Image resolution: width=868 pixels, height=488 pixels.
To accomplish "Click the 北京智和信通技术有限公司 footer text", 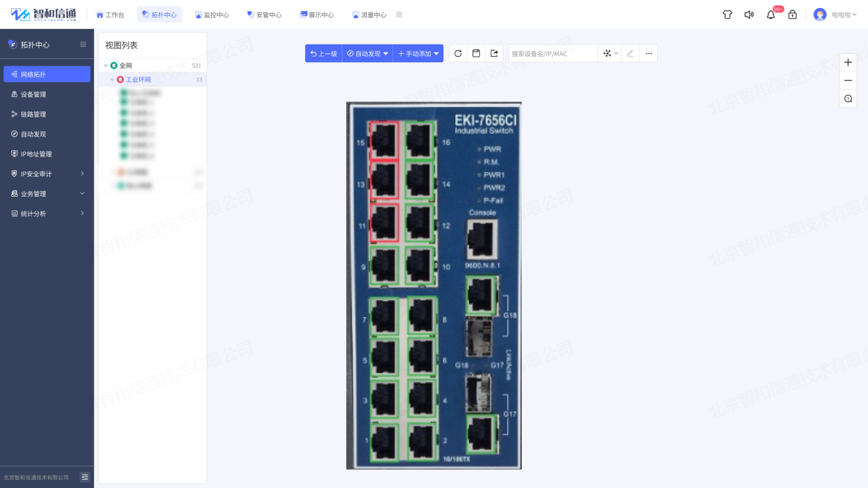I will pos(36,477).
